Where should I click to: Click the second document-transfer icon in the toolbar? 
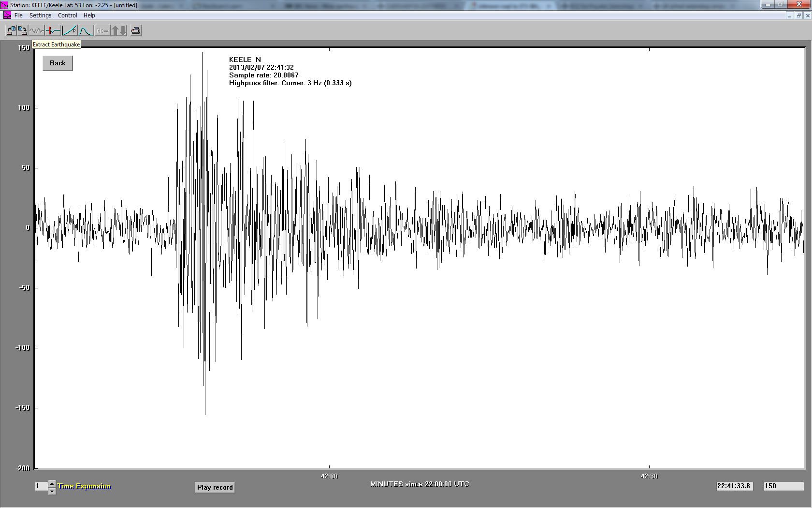(x=22, y=30)
